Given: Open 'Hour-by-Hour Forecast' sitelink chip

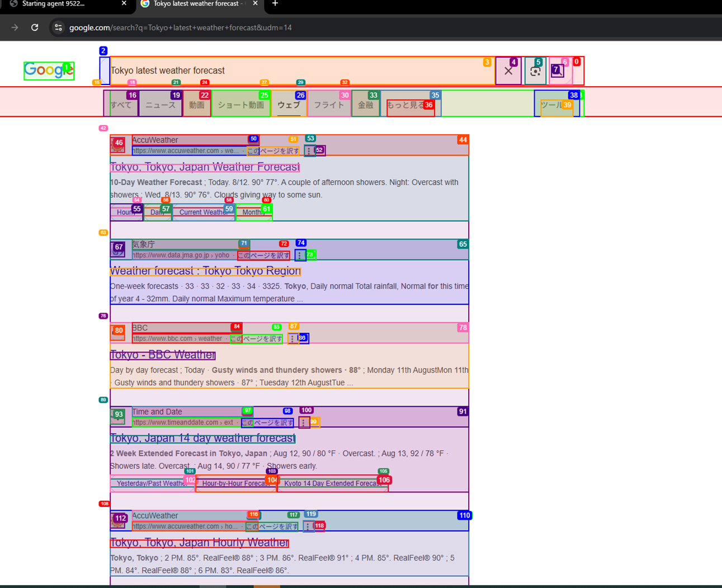Looking at the screenshot, I should (236, 483).
